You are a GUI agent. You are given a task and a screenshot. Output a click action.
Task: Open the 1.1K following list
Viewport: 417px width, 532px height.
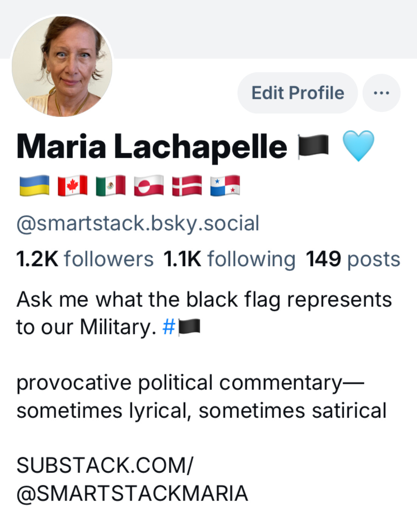click(x=229, y=259)
